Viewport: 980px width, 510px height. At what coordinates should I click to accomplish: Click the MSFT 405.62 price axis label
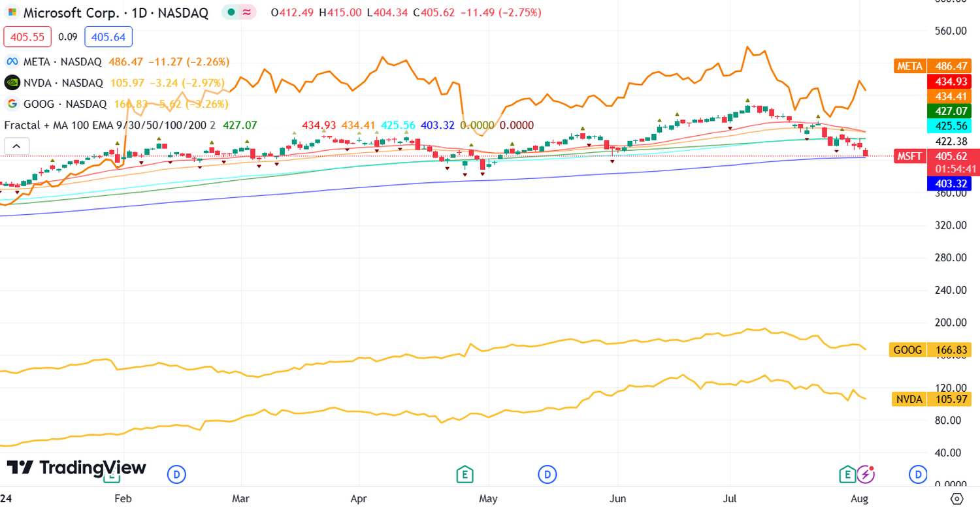(x=936, y=156)
